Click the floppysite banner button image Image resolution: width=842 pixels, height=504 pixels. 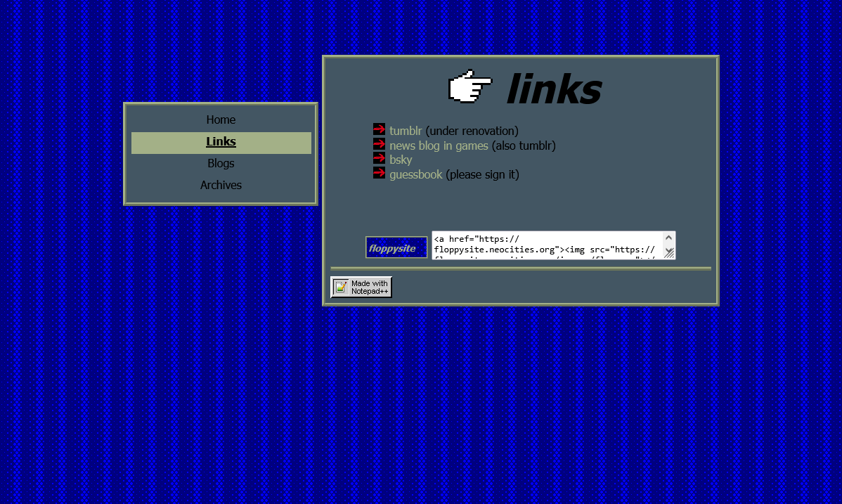tap(396, 247)
